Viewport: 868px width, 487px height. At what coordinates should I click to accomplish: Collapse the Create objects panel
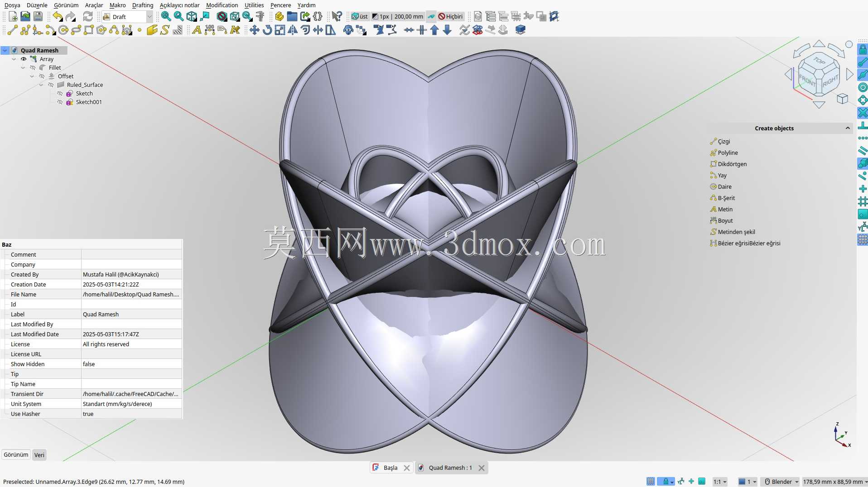[x=847, y=128]
